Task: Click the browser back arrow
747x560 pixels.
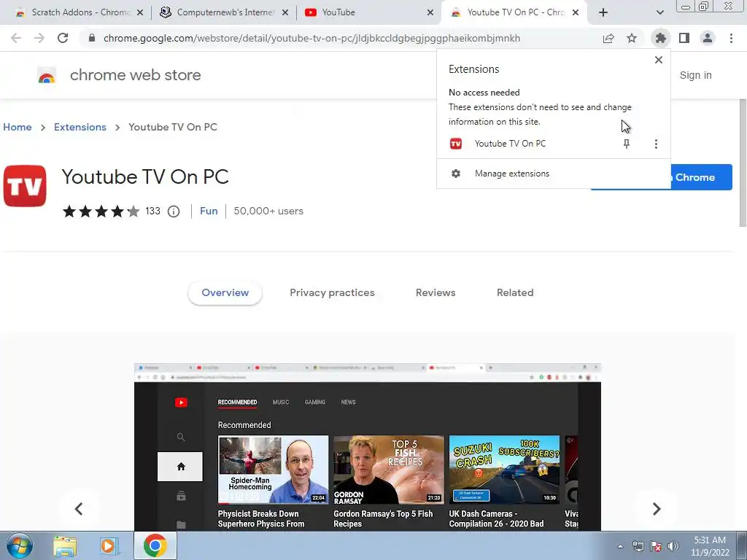Action: [x=16, y=38]
